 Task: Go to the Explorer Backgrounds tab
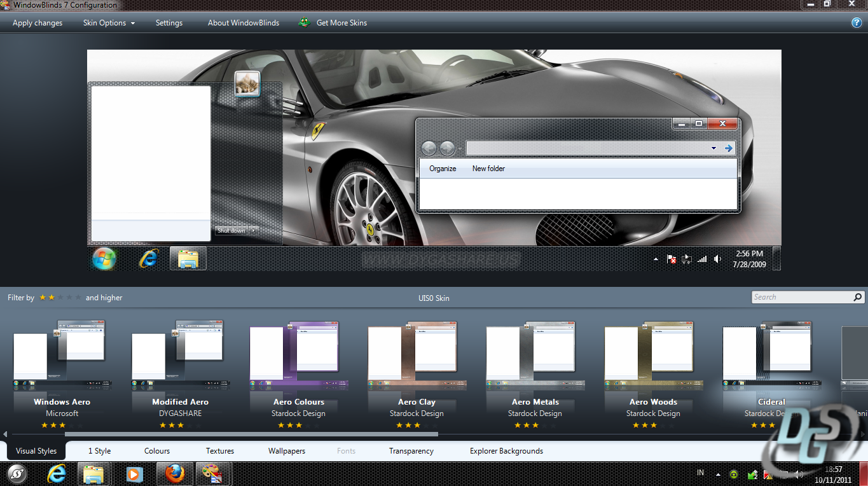tap(506, 451)
